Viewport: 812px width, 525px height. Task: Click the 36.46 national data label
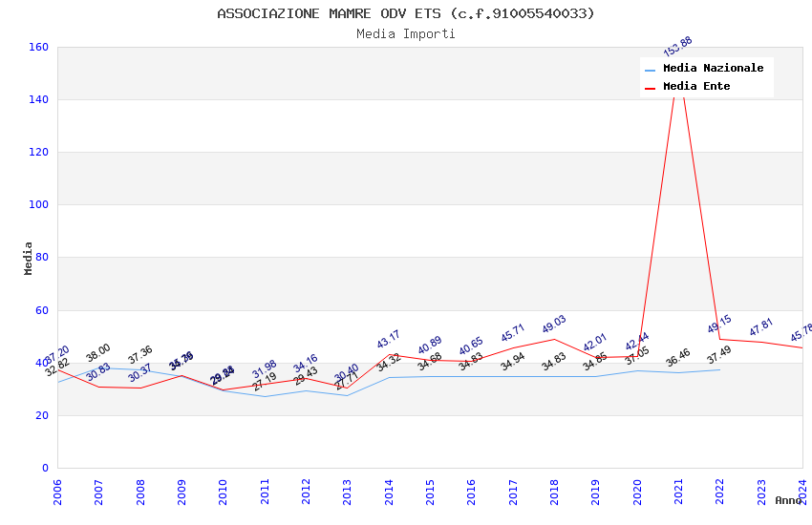click(x=678, y=357)
